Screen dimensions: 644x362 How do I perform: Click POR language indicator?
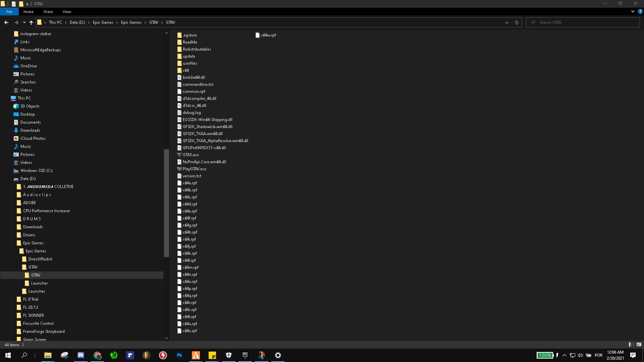[598, 355]
